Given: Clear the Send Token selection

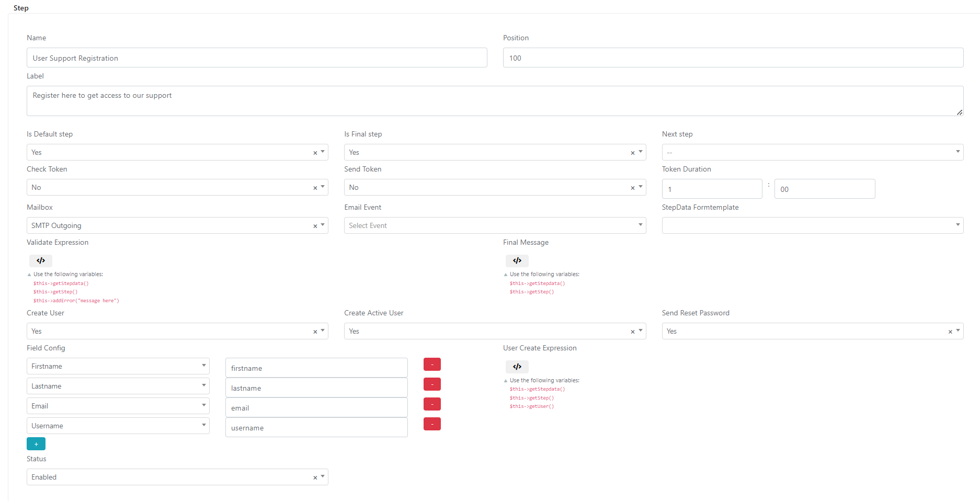Looking at the screenshot, I should 633,188.
